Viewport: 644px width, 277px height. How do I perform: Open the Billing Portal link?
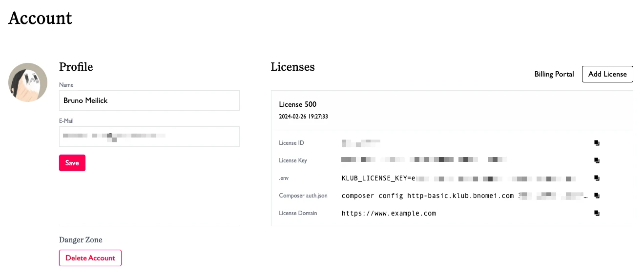554,74
